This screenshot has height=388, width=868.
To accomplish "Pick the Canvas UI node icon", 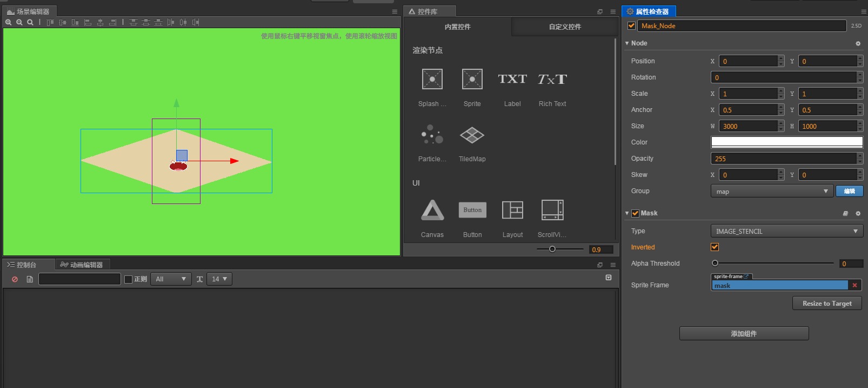I will pos(432,210).
